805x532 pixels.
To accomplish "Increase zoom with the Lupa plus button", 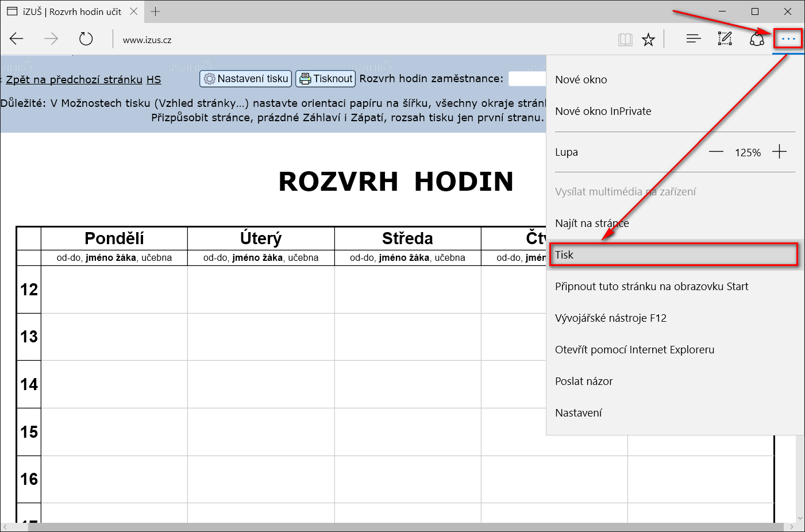I will click(779, 152).
